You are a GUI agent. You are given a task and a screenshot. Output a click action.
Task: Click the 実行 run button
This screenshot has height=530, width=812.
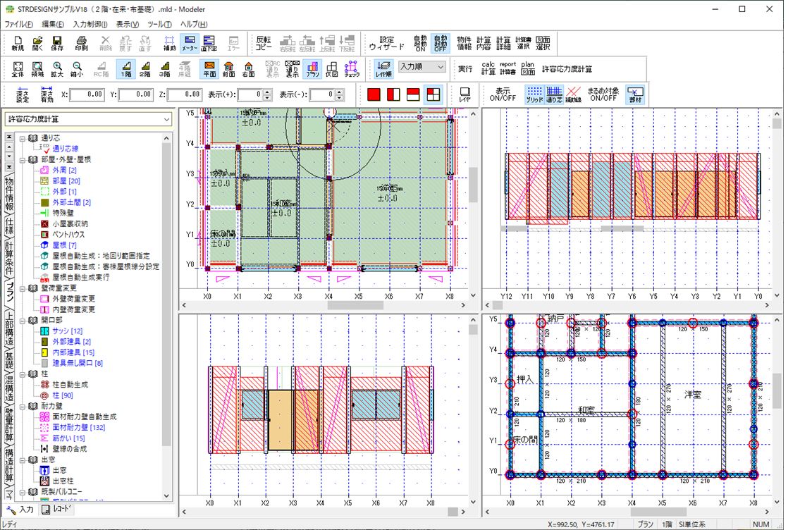click(465, 69)
